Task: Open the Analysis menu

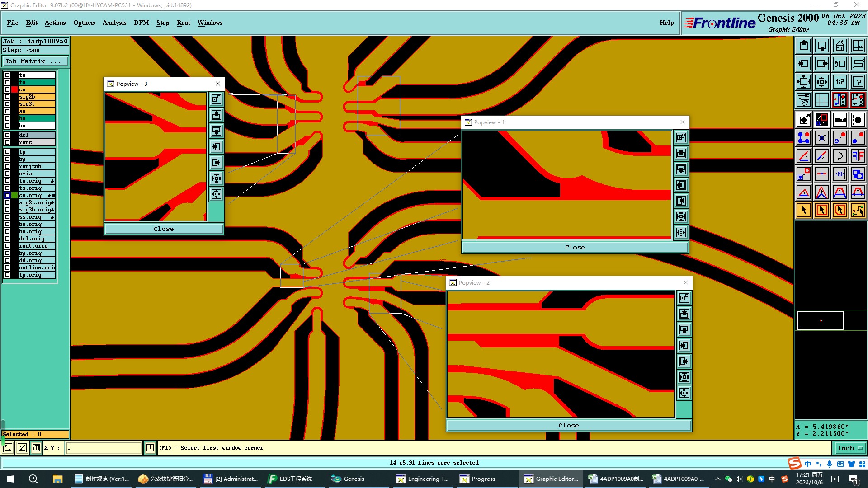Action: pyautogui.click(x=114, y=23)
